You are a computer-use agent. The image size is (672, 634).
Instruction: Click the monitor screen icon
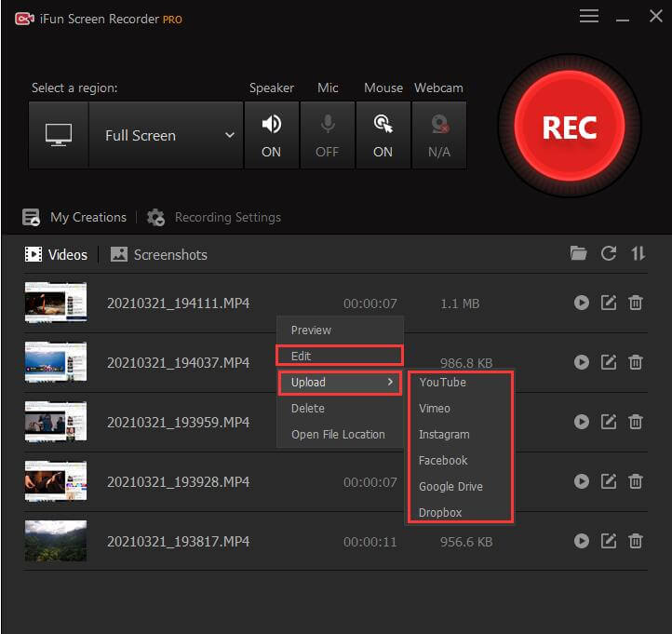click(x=59, y=135)
